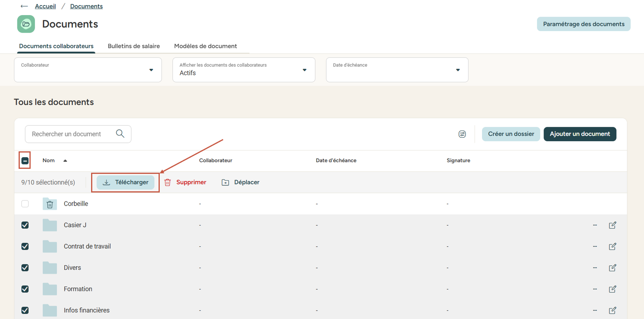Screen dimensions: 644x319
Task: Uncheck the Casier J checkbox
Action: tap(25, 225)
